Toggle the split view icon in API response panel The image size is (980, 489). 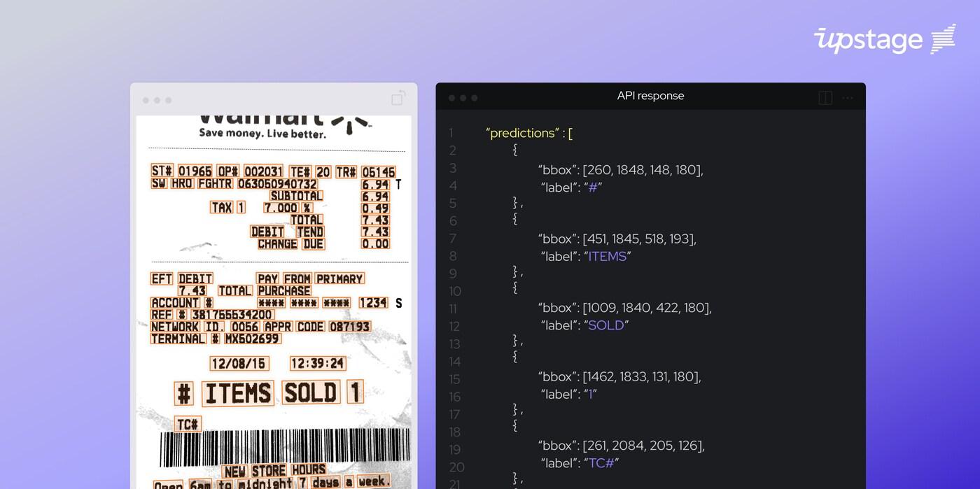pyautogui.click(x=825, y=98)
